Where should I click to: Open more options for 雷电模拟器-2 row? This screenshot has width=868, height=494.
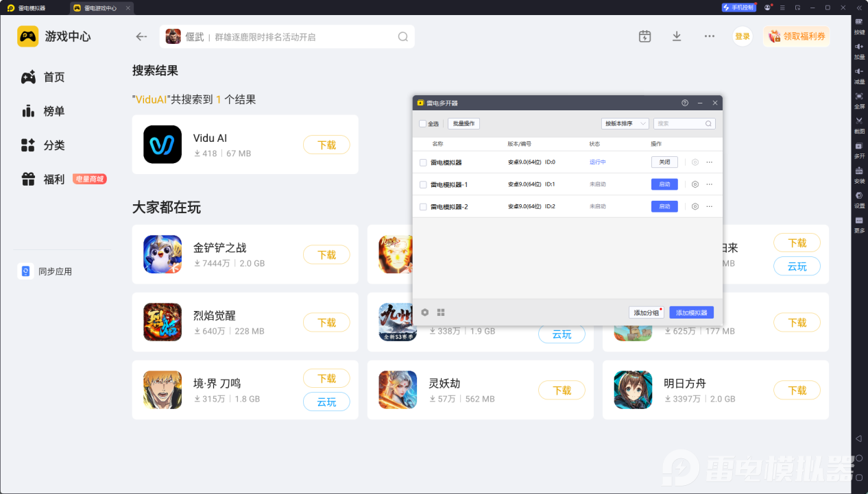pos(710,206)
